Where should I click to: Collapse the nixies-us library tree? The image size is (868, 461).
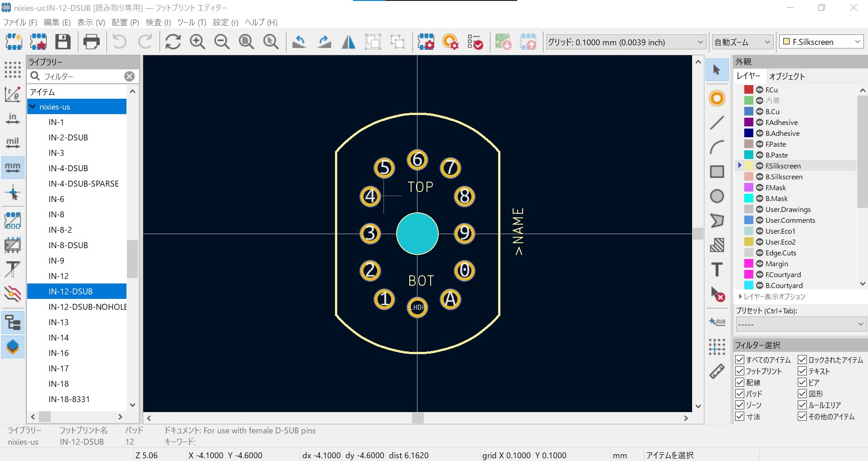pyautogui.click(x=33, y=106)
